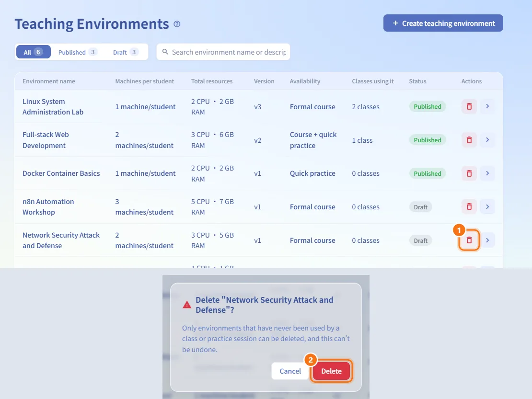Click the Status column header
Viewport: 532px width, 399px height.
coord(417,81)
